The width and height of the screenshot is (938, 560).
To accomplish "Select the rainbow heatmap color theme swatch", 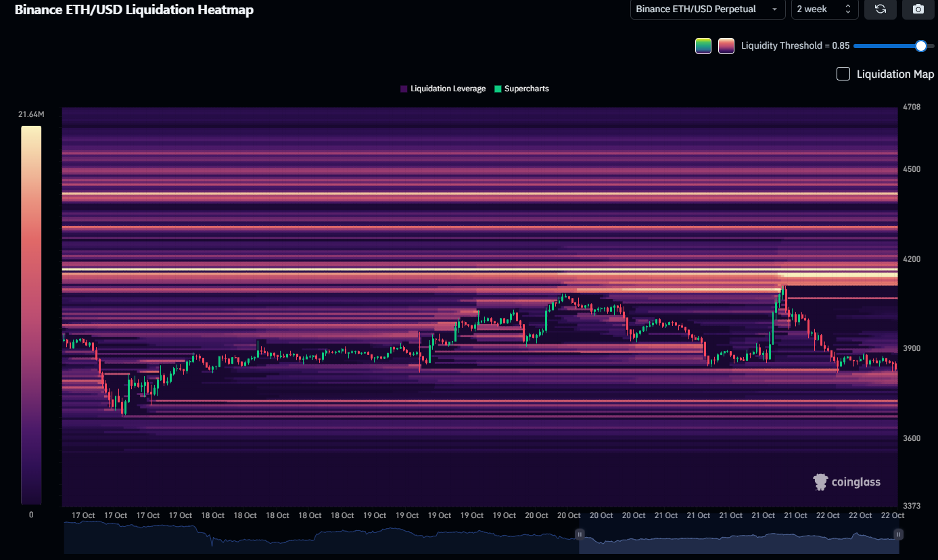I will click(703, 46).
